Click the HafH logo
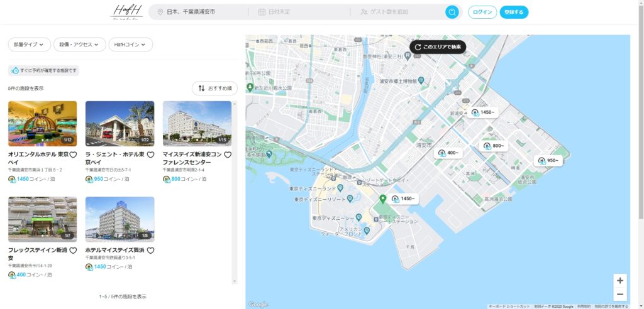644x309 pixels. (126, 12)
